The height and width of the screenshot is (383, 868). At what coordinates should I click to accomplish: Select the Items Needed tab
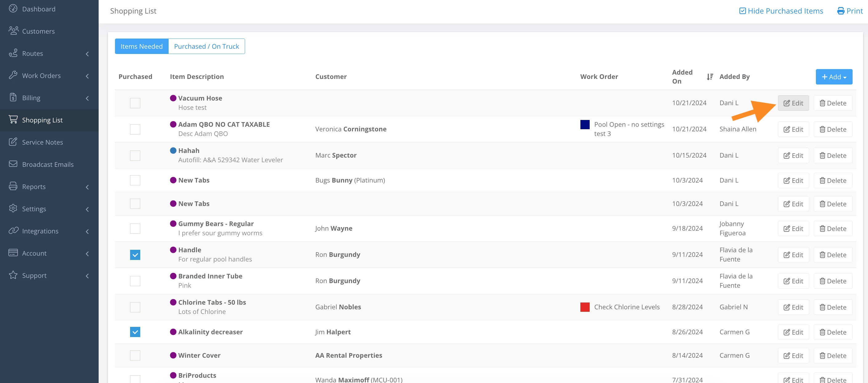pos(141,46)
